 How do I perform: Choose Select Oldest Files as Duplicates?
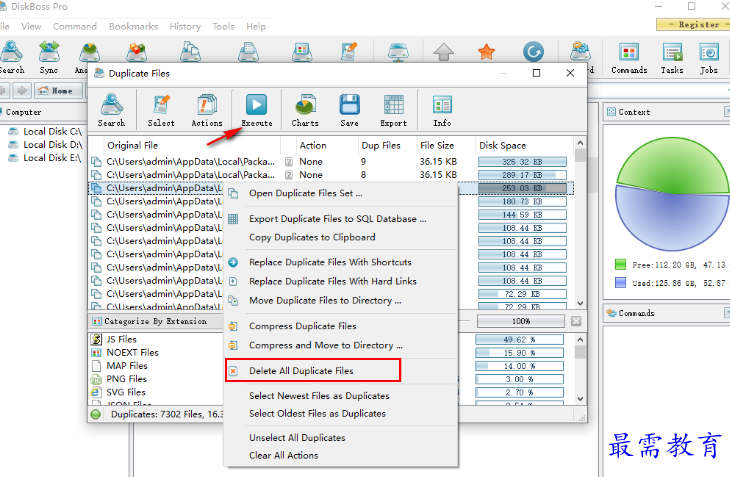click(x=340, y=413)
